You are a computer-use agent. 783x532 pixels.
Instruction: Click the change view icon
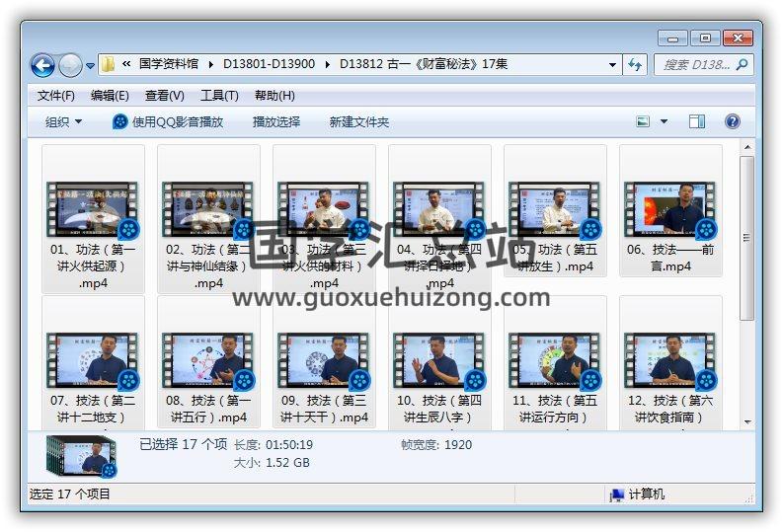[x=643, y=121]
